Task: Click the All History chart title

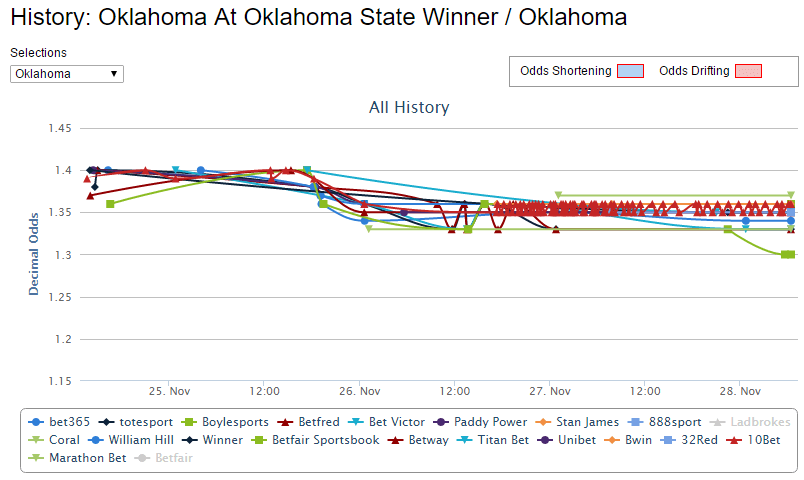Action: [409, 107]
